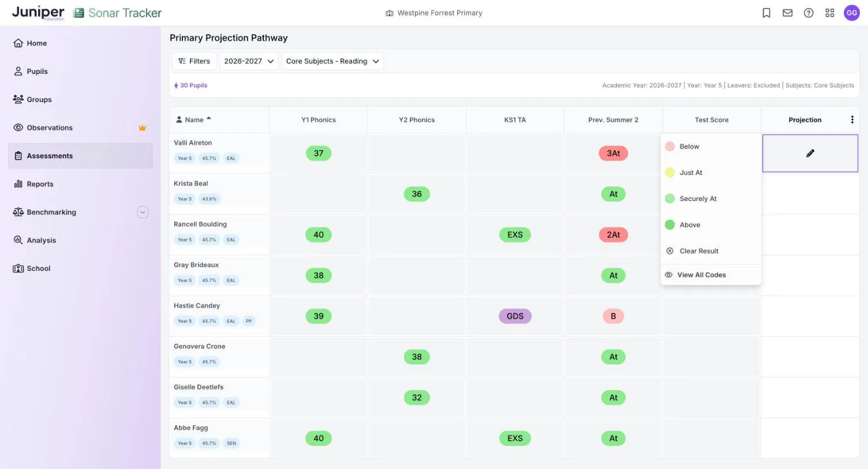
Task: Click the 30 Pupils link
Action: (x=191, y=85)
